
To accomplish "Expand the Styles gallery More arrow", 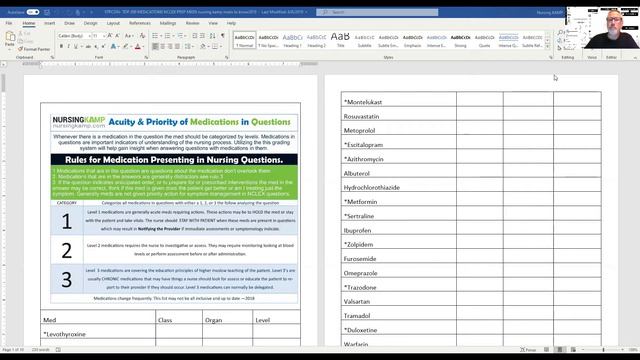I will 548,47.
